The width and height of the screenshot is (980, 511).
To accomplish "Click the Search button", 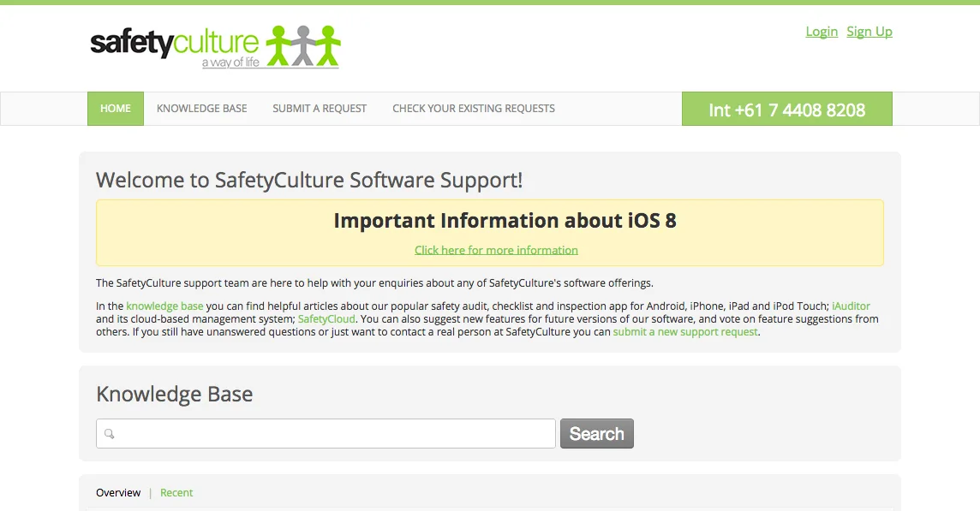I will 597,434.
